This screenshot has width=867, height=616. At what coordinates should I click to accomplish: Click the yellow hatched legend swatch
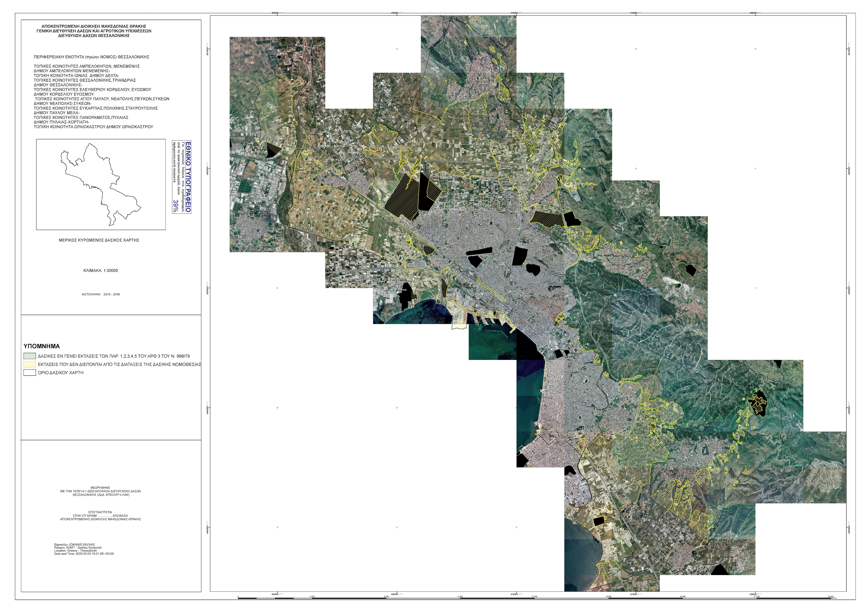pyautogui.click(x=30, y=364)
